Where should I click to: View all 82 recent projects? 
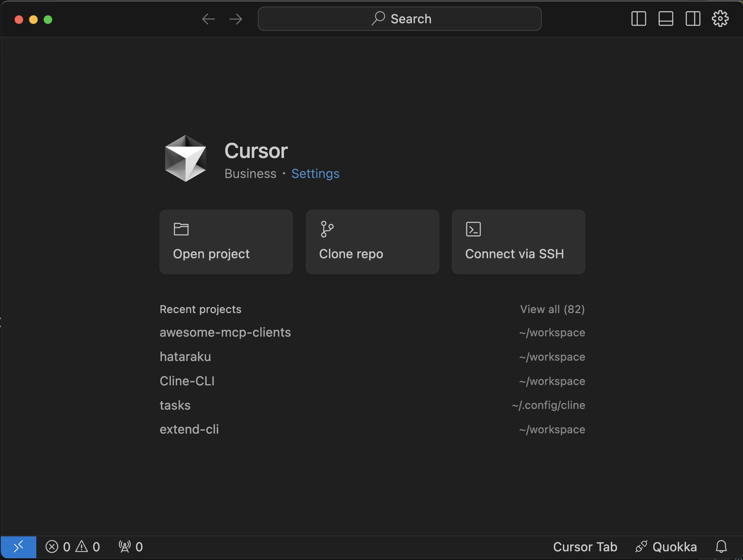click(552, 309)
